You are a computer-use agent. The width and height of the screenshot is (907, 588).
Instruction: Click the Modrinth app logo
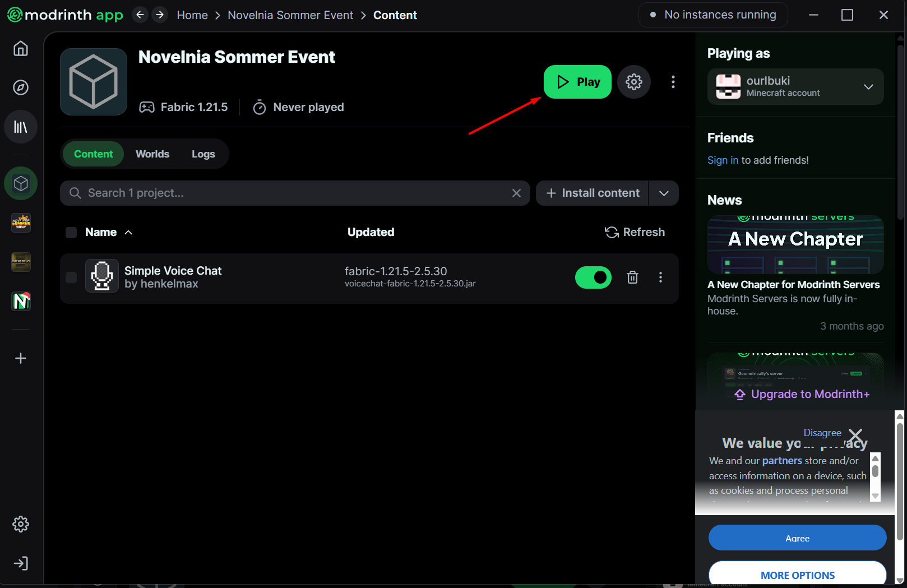pos(65,15)
